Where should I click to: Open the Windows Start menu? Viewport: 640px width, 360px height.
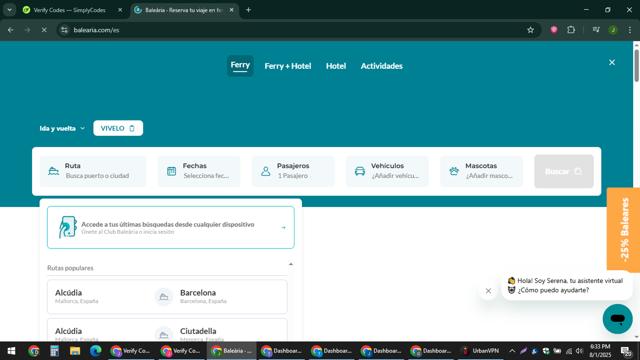tap(11, 351)
